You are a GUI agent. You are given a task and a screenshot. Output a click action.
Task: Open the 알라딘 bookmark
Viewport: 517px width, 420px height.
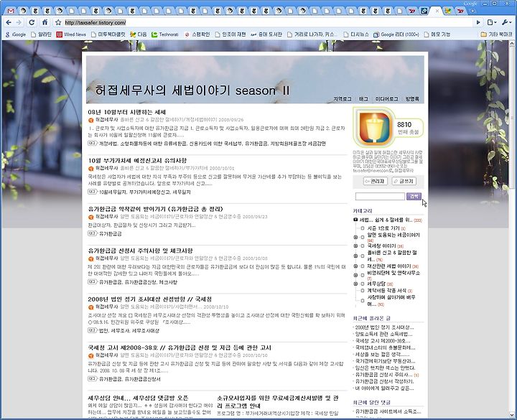(41, 34)
